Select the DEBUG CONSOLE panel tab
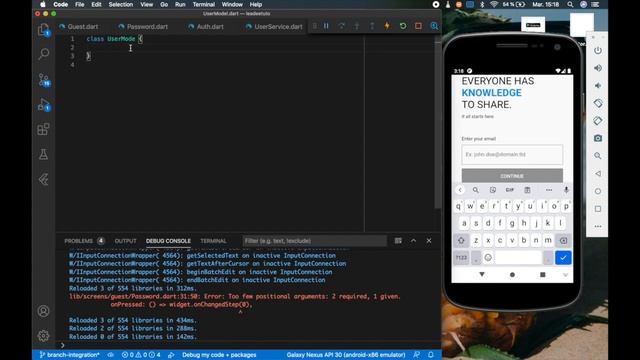This screenshot has height=360, width=640. (168, 241)
